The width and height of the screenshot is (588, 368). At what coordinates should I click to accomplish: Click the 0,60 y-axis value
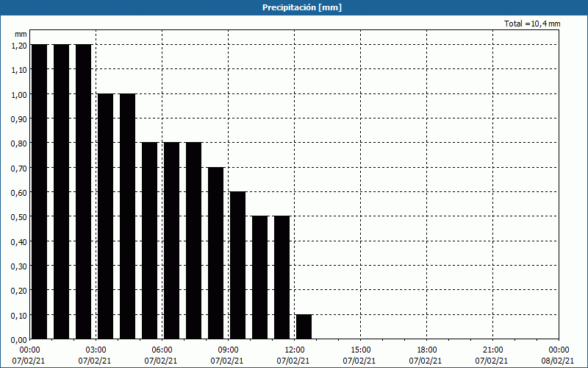click(x=19, y=192)
